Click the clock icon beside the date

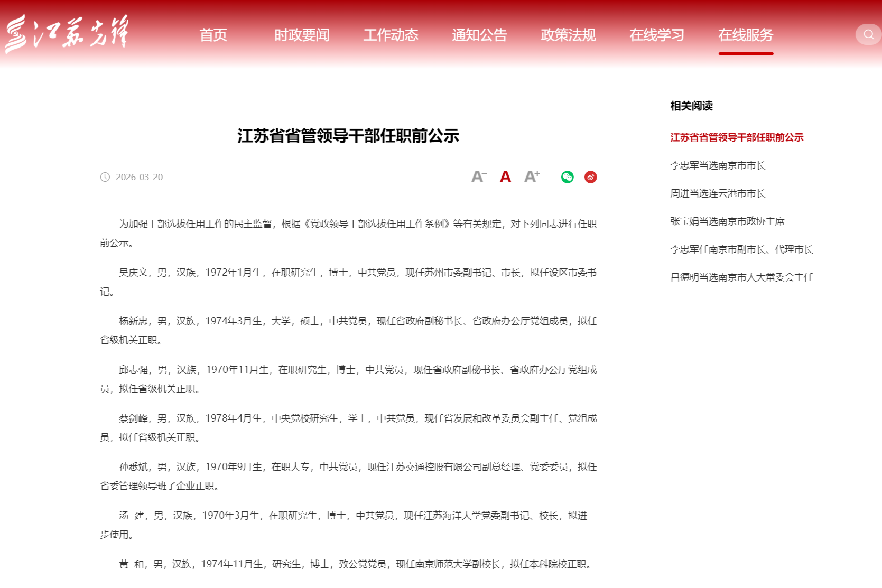pos(105,177)
